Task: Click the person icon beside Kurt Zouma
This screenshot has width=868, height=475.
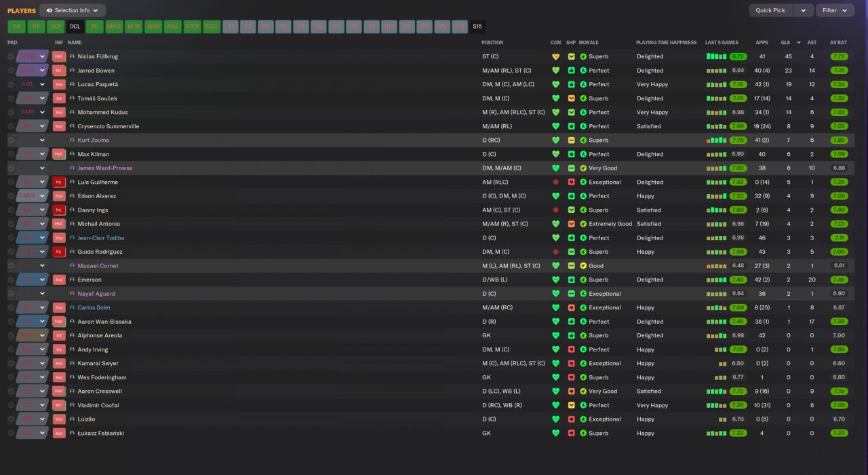Action: [72, 140]
